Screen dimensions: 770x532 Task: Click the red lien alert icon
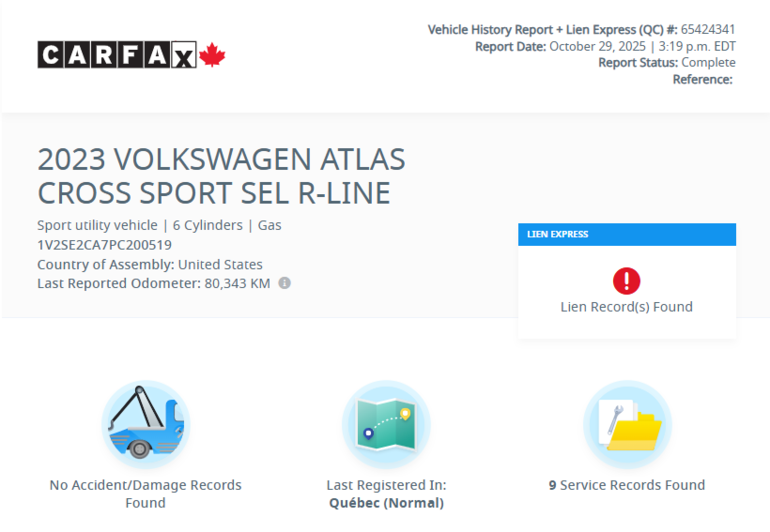(x=626, y=280)
